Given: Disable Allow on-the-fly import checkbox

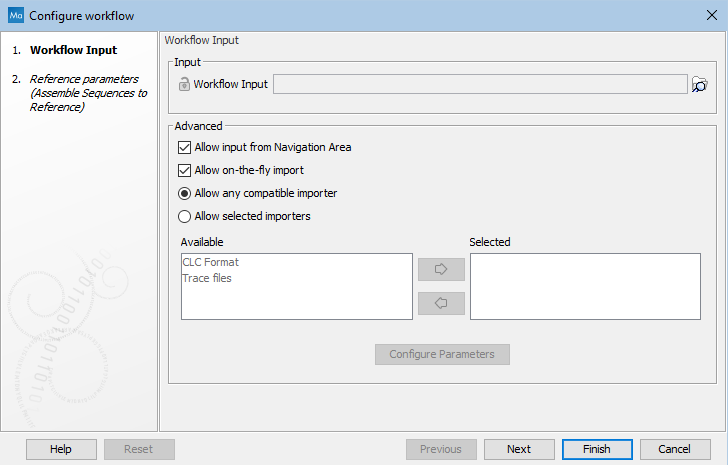Looking at the screenshot, I should click(184, 170).
